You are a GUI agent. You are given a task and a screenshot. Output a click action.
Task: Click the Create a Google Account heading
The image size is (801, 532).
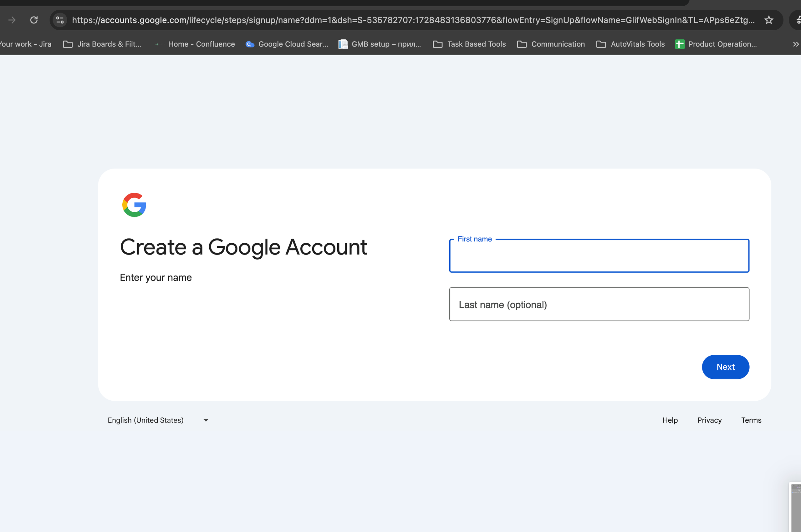(x=243, y=247)
